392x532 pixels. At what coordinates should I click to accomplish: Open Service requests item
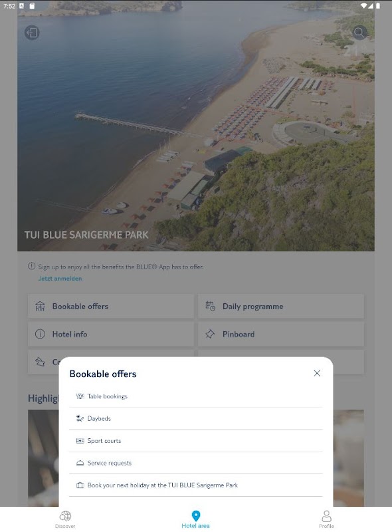coord(195,463)
